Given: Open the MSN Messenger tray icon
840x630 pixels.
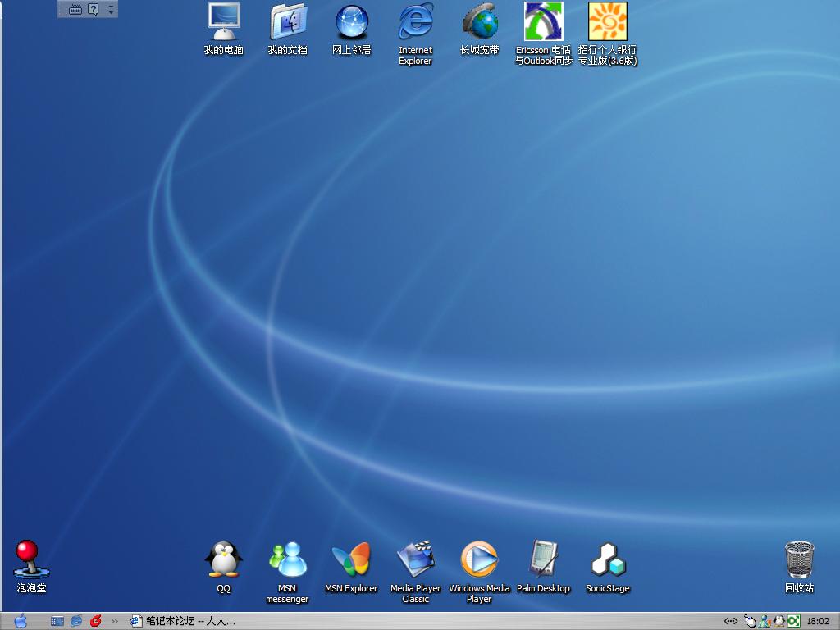Looking at the screenshot, I should (765, 622).
